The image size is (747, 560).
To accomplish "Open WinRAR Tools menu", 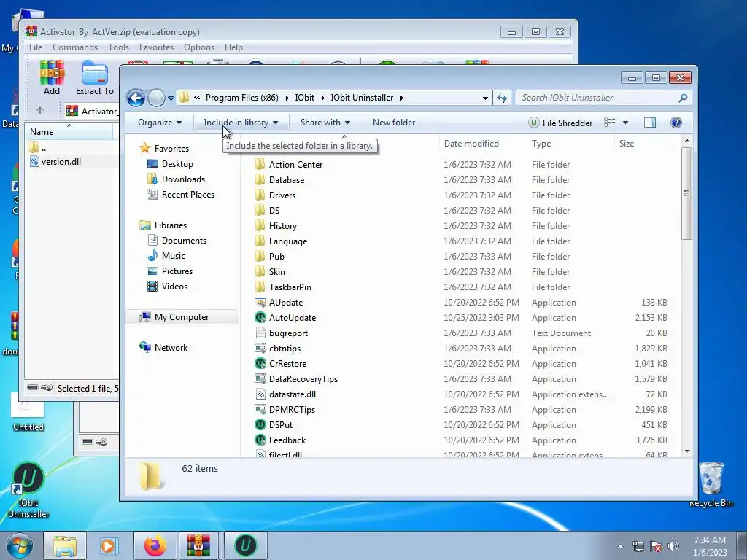I will 118,47.
